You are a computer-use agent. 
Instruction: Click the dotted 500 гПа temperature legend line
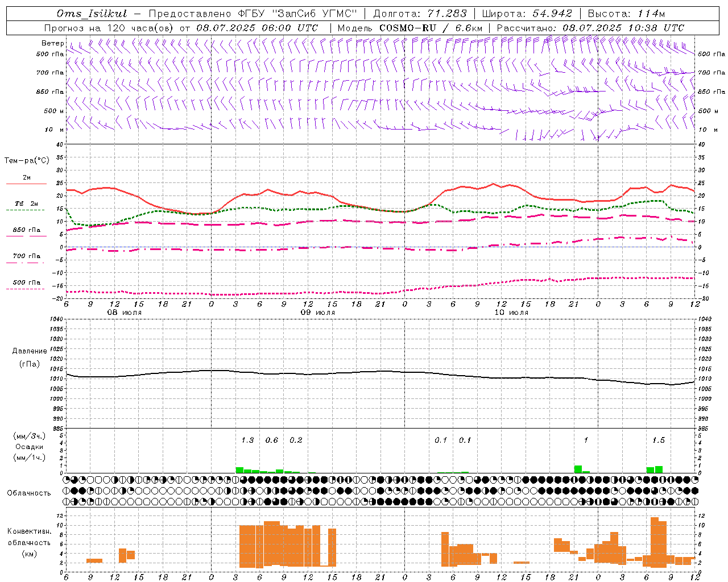26,289
